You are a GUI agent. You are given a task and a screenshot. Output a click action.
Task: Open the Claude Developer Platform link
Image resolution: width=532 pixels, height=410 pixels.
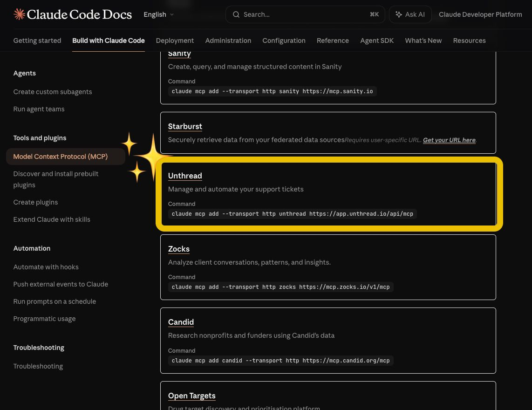[480, 14]
